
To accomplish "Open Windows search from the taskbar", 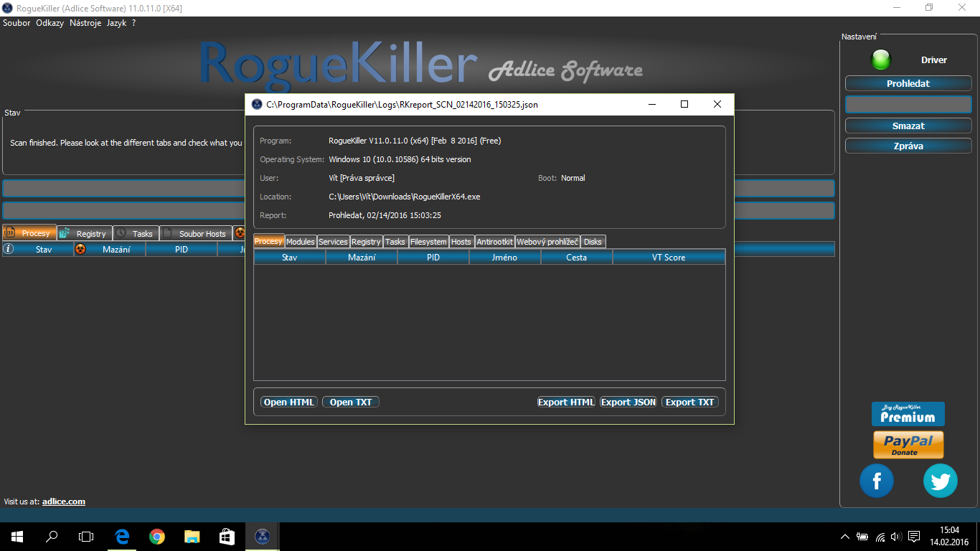I will pyautogui.click(x=52, y=536).
